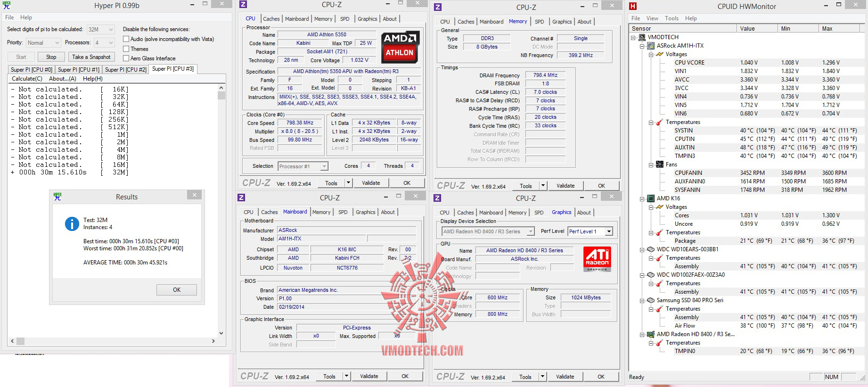Screen dimensions: 868x387
Task: Click the graphics card icon beside AMD Radeon HD 8400
Action: point(651,334)
